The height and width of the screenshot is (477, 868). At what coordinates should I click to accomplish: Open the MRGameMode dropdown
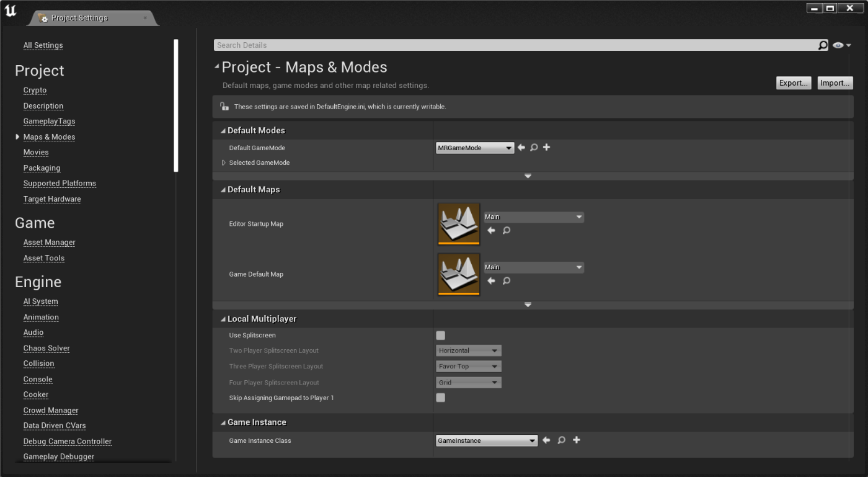pyautogui.click(x=474, y=148)
